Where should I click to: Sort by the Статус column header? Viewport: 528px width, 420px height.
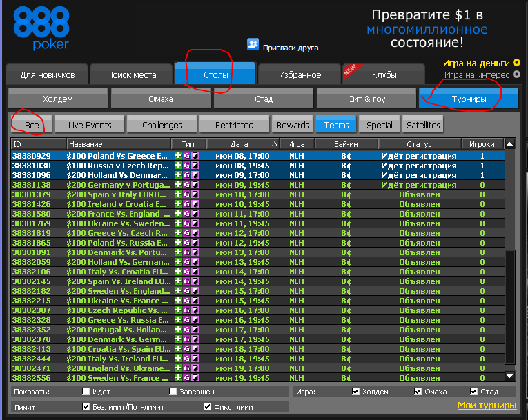(420, 144)
